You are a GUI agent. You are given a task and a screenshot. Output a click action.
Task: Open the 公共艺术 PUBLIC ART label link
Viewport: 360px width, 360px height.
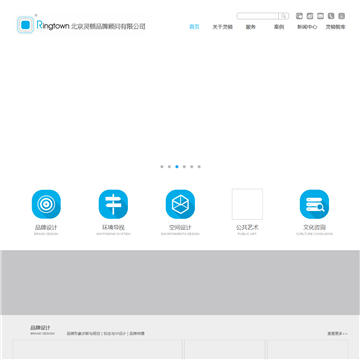(x=247, y=230)
